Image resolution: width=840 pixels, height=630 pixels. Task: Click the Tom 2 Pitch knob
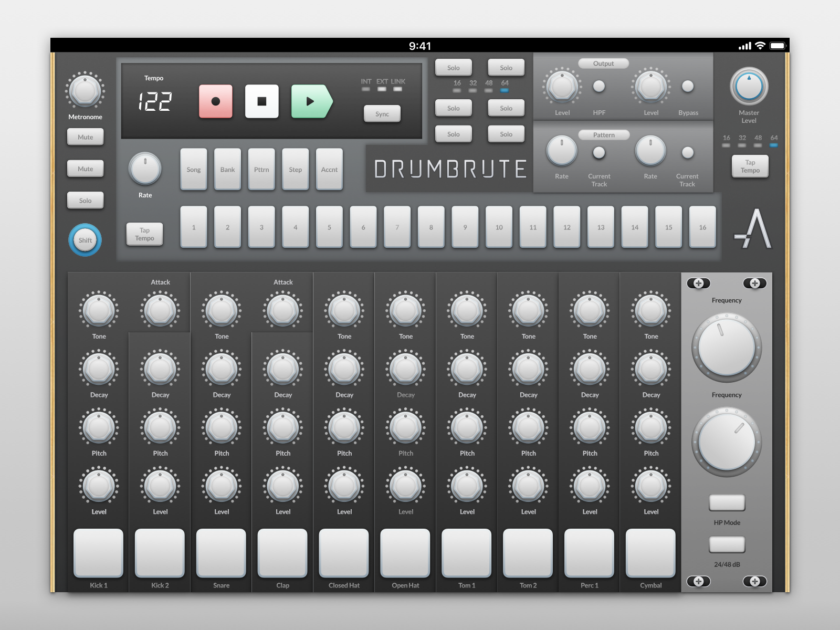(528, 427)
